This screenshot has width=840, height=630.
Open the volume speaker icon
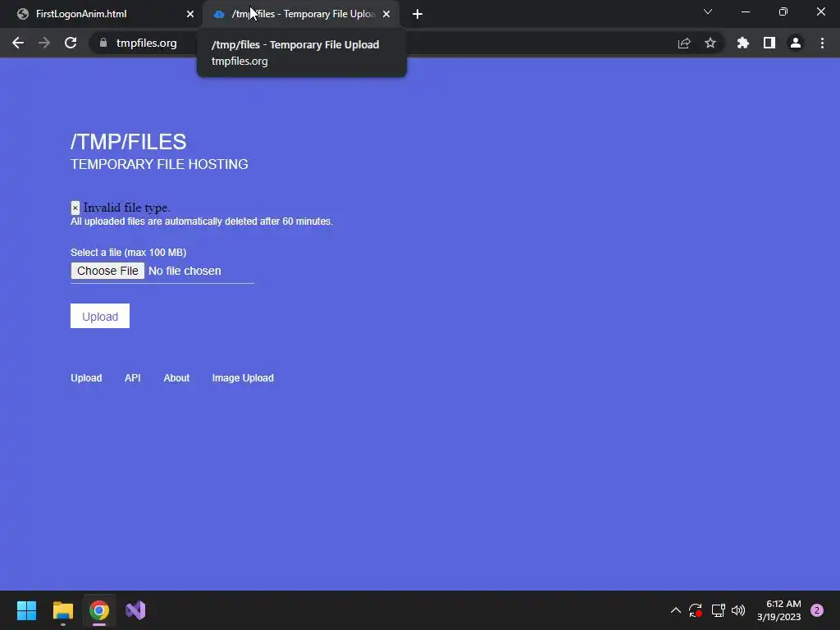pos(738,610)
